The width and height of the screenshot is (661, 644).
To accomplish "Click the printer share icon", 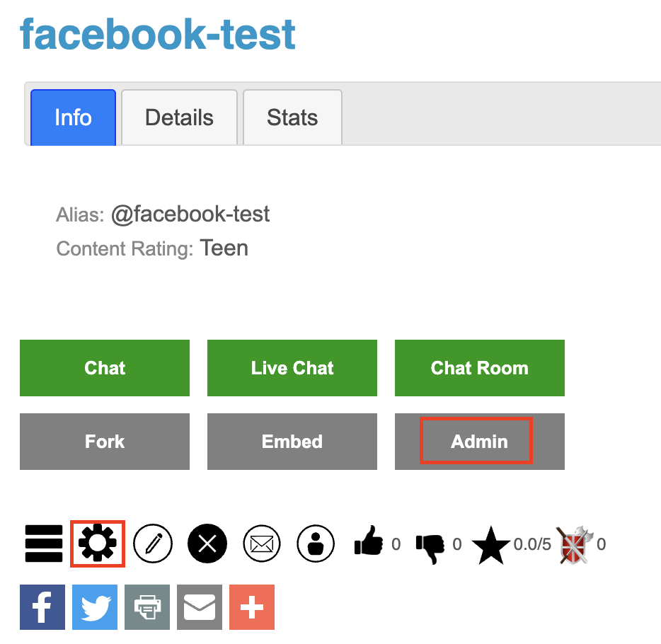I will coord(147,607).
